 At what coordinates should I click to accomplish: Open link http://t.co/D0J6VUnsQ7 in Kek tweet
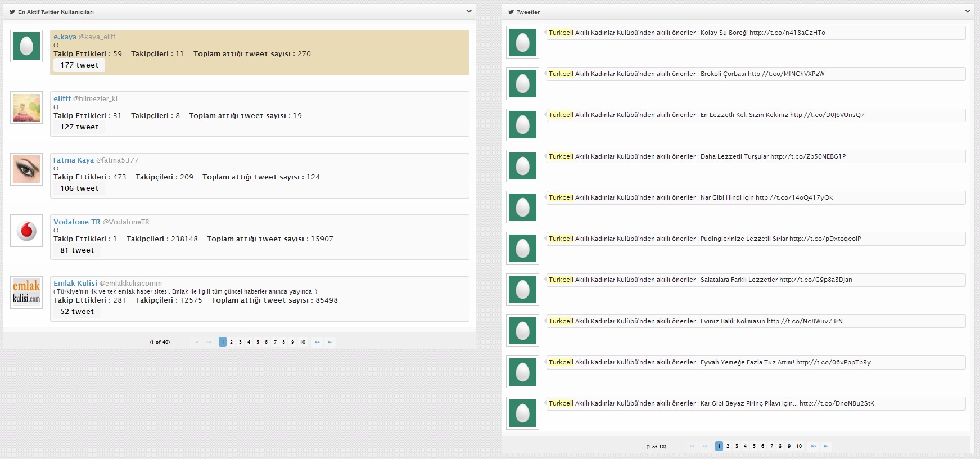pos(827,115)
